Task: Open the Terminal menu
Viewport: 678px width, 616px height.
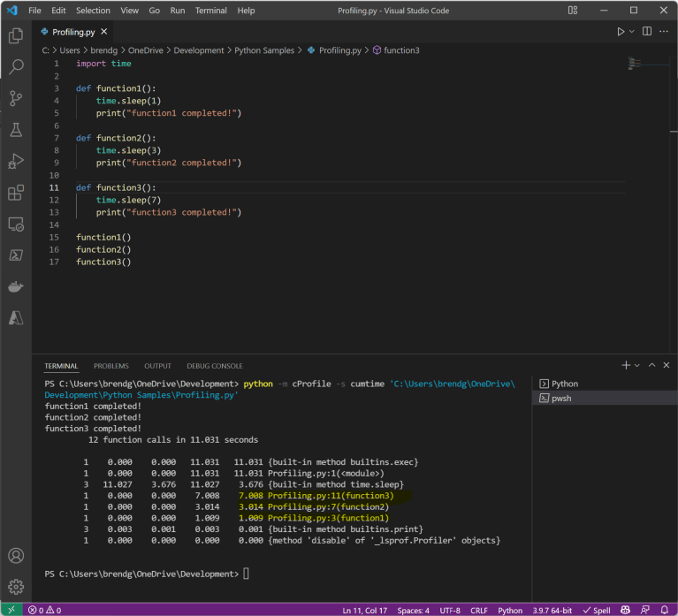Action: (x=210, y=11)
